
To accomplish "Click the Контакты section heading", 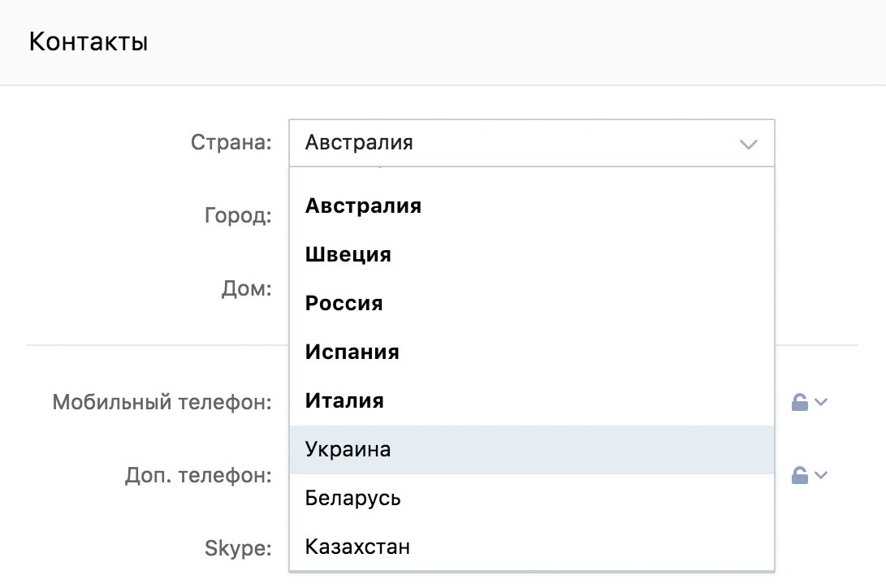I will (x=89, y=41).
